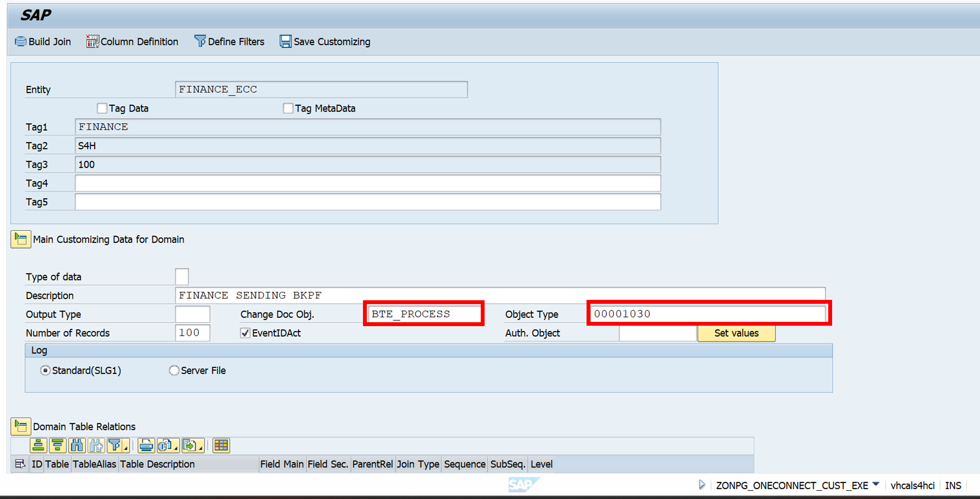The height and width of the screenshot is (499, 980).
Task: Click the Print icon in table toolbar
Action: click(x=146, y=445)
